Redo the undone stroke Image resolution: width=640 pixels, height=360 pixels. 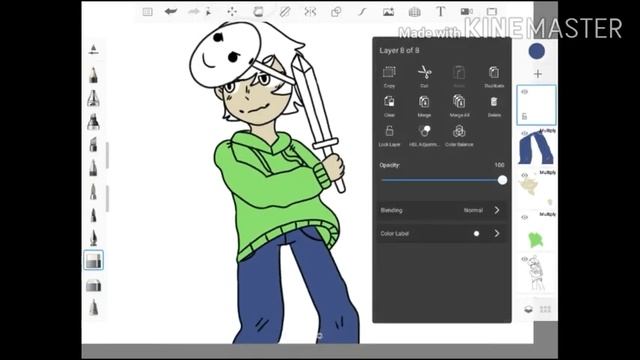tap(193, 11)
